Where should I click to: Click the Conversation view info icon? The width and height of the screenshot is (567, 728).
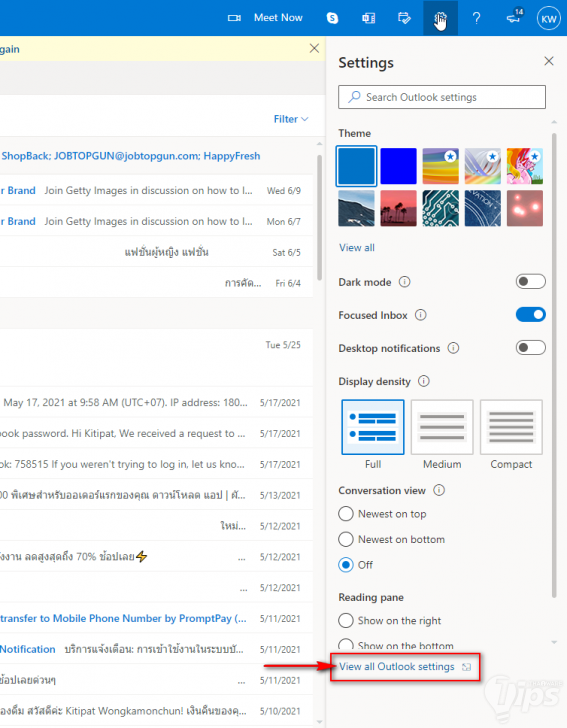coord(439,490)
